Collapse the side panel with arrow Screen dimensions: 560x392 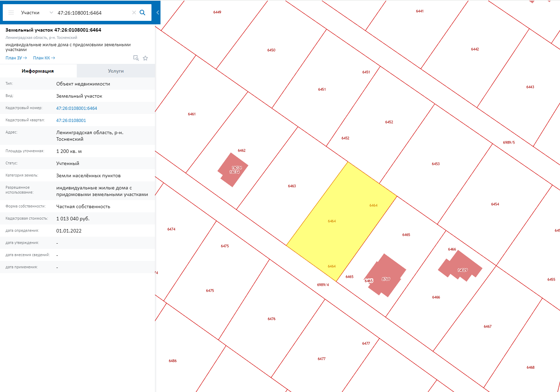coord(158,13)
